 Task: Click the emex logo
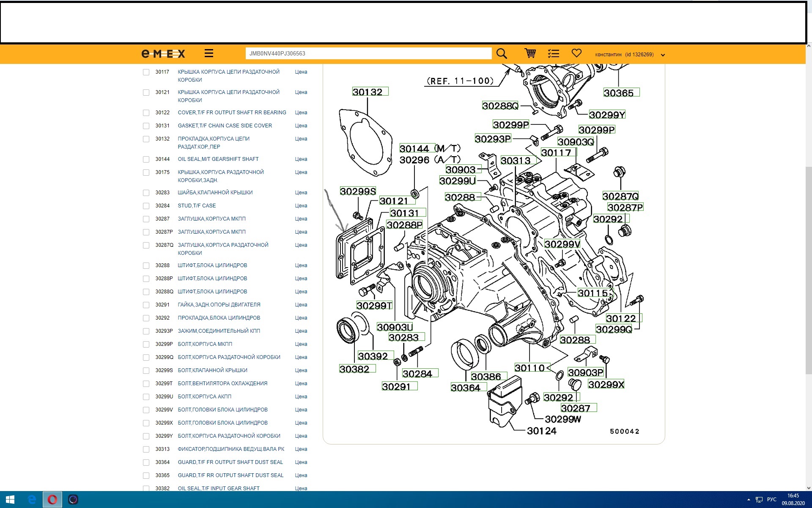pos(163,54)
